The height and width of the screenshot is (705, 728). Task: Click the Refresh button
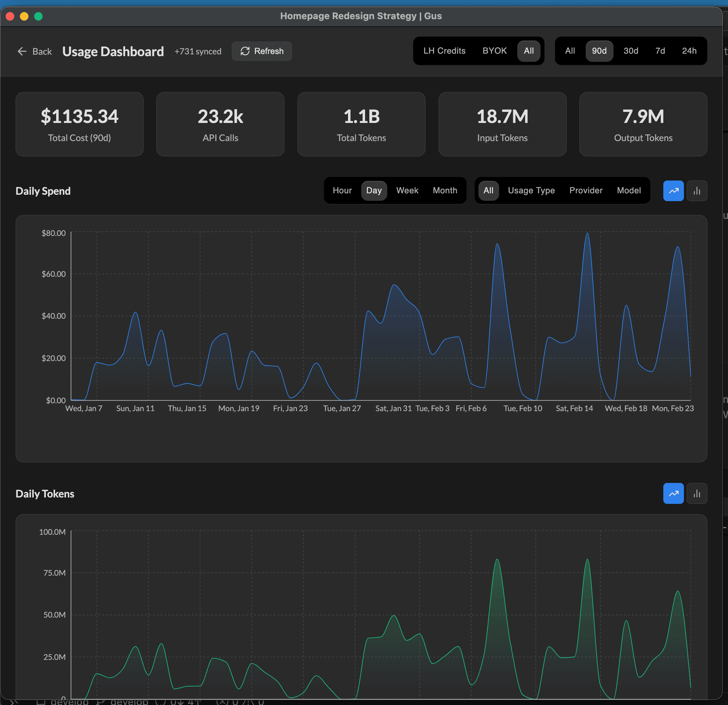[262, 51]
